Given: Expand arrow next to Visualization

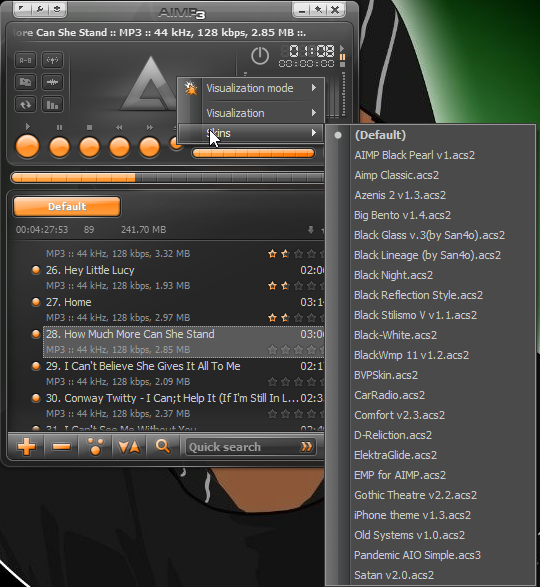Looking at the screenshot, I should click(313, 113).
